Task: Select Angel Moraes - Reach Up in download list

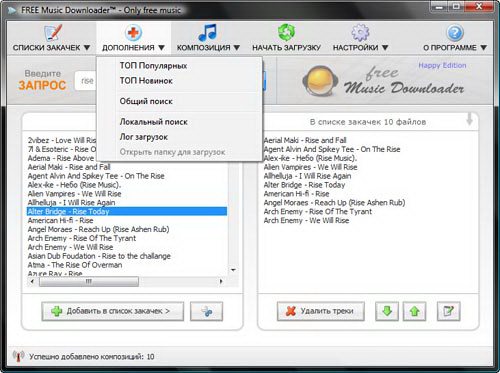Action: tap(334, 203)
